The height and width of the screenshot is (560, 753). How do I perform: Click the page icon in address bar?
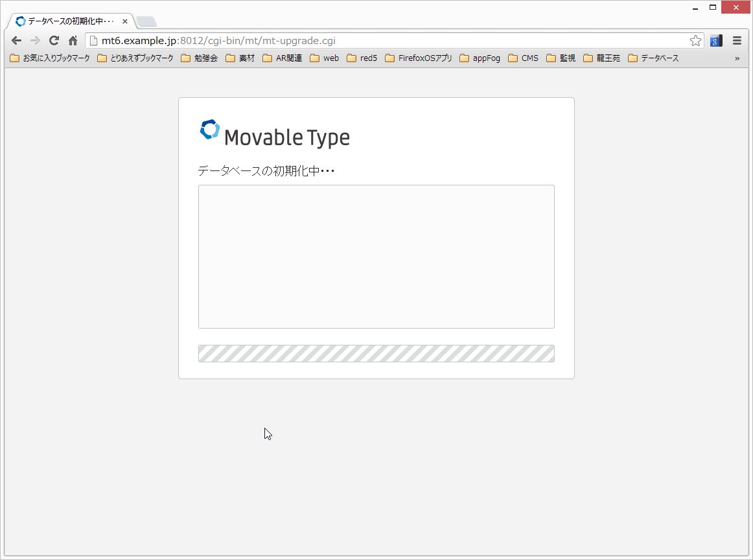point(94,41)
